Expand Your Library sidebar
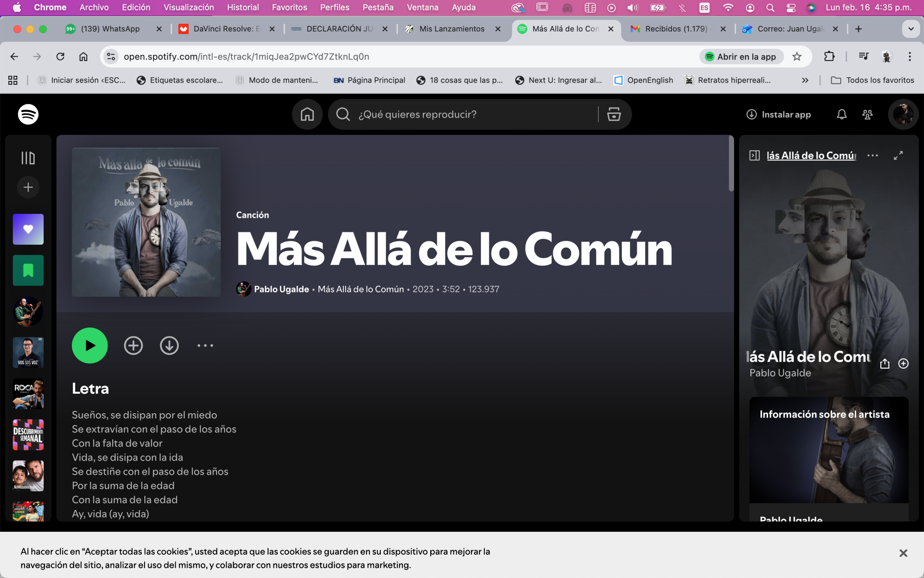 click(28, 158)
